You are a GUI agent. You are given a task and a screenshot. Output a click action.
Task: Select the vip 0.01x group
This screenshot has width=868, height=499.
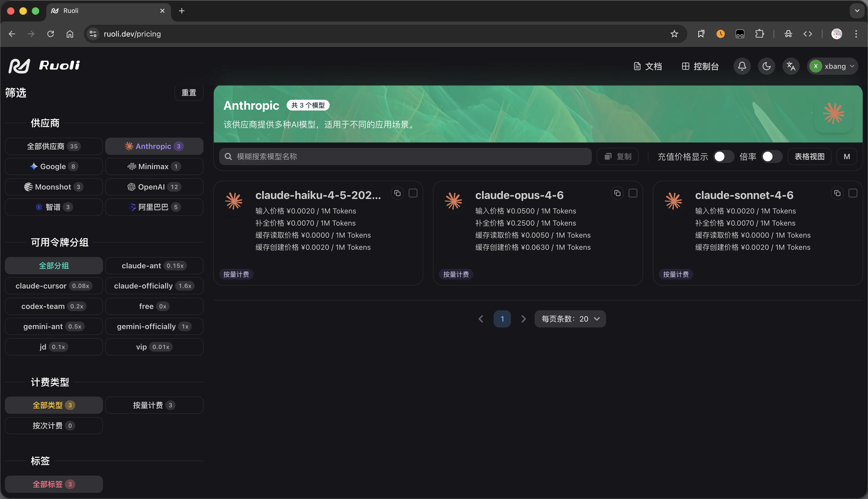154,347
